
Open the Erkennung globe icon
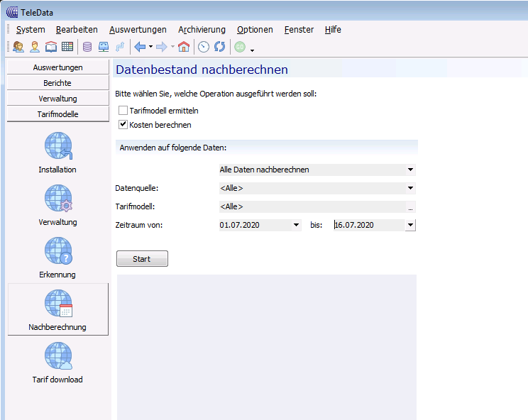[58, 250]
